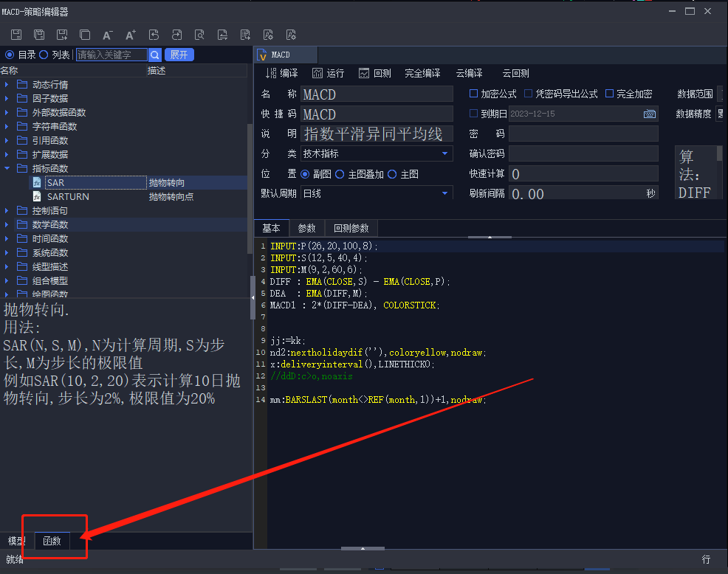The image size is (728, 574).
Task: Click the splitter handle above code editor
Action: coord(490,237)
